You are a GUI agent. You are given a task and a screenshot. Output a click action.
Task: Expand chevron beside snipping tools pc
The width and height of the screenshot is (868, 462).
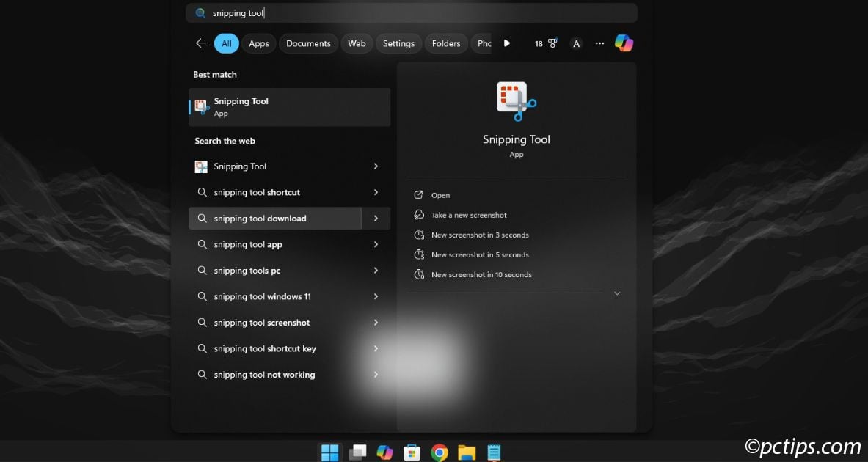[376, 270]
